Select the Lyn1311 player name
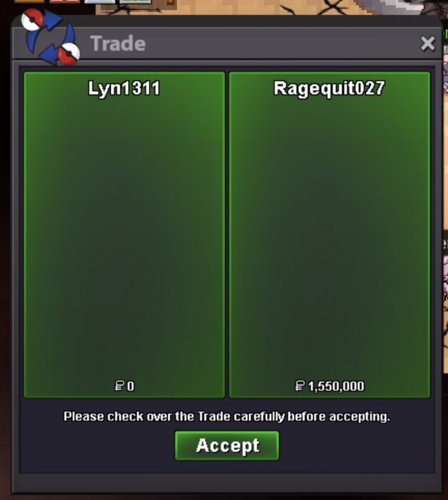 124,88
